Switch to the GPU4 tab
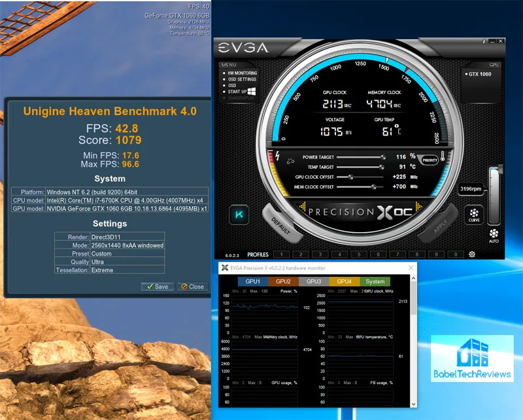Image resolution: width=523 pixels, height=420 pixels. click(x=345, y=281)
